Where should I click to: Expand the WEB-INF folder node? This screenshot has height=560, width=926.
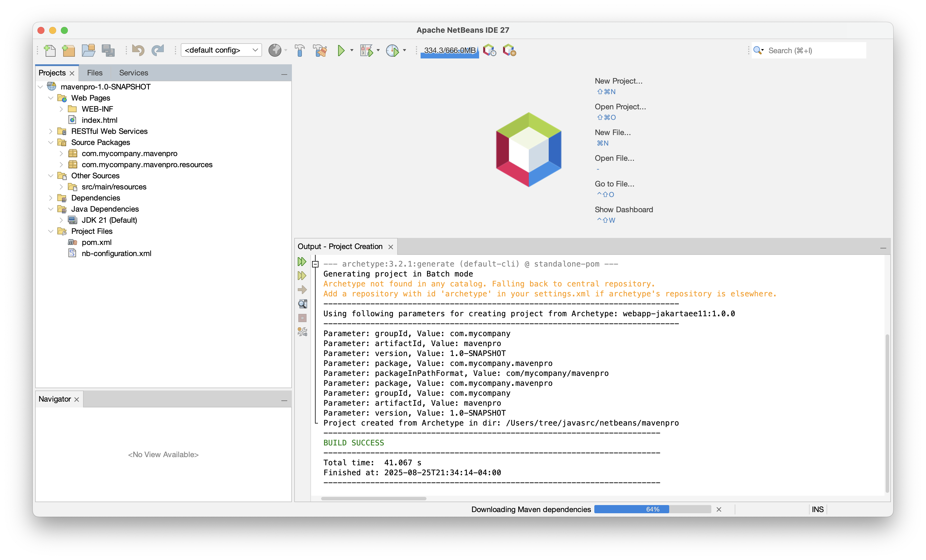pos(62,109)
